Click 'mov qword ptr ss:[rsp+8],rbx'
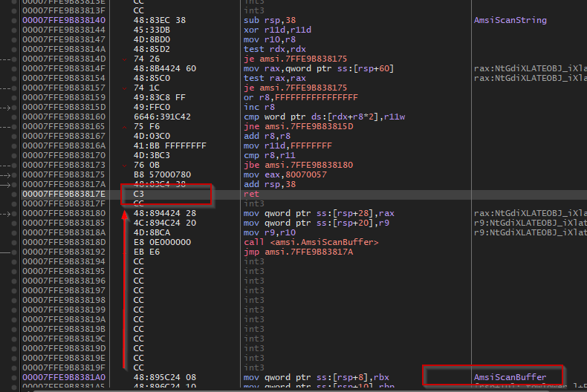This screenshot has width=587, height=392. click(x=317, y=377)
